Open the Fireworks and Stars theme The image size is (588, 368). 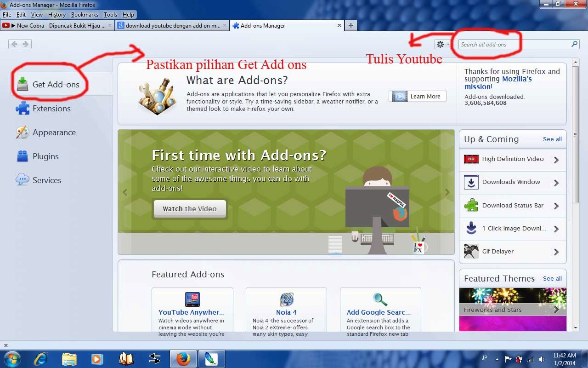[513, 302]
